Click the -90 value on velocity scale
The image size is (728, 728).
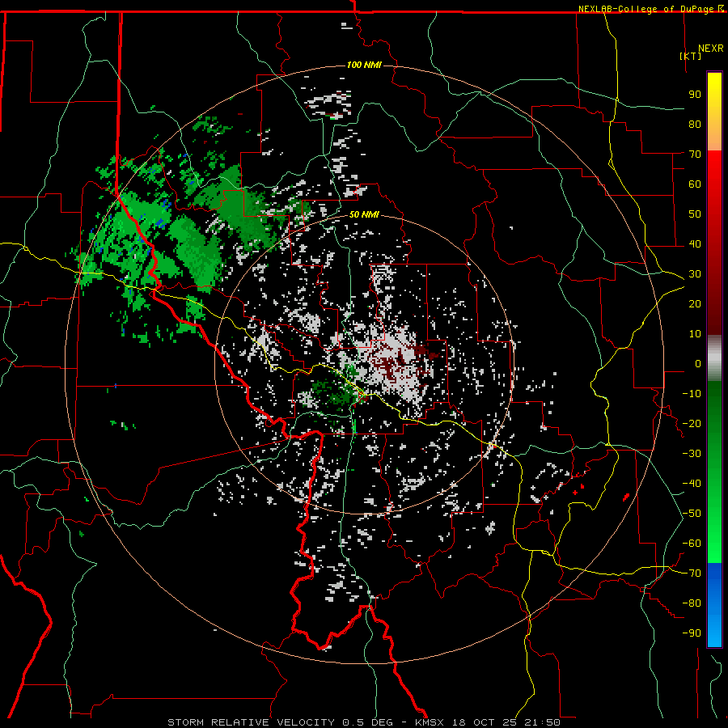point(692,633)
